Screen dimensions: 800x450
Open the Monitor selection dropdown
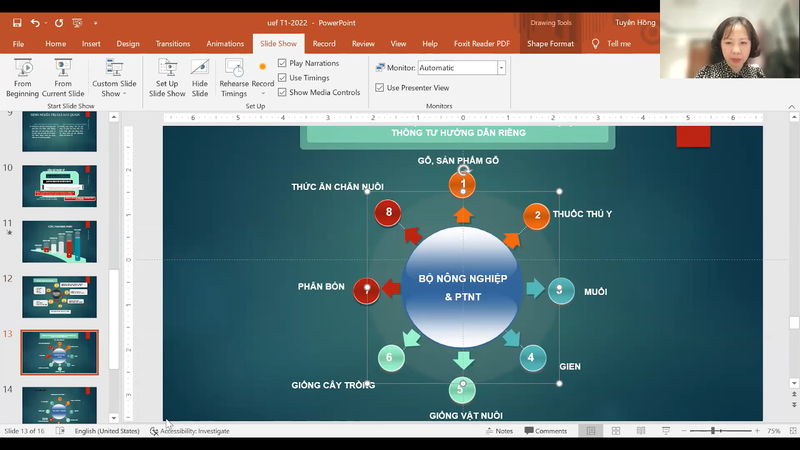click(501, 68)
